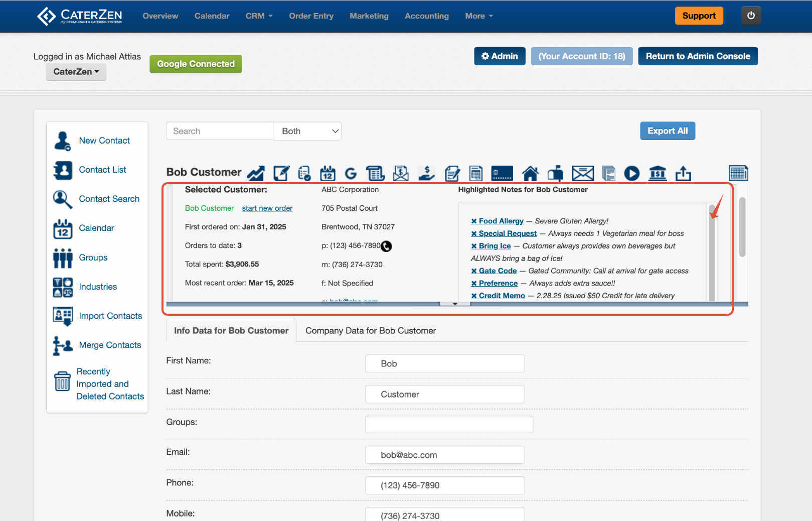Open the bank building icon
This screenshot has width=812, height=521.
[x=658, y=173]
